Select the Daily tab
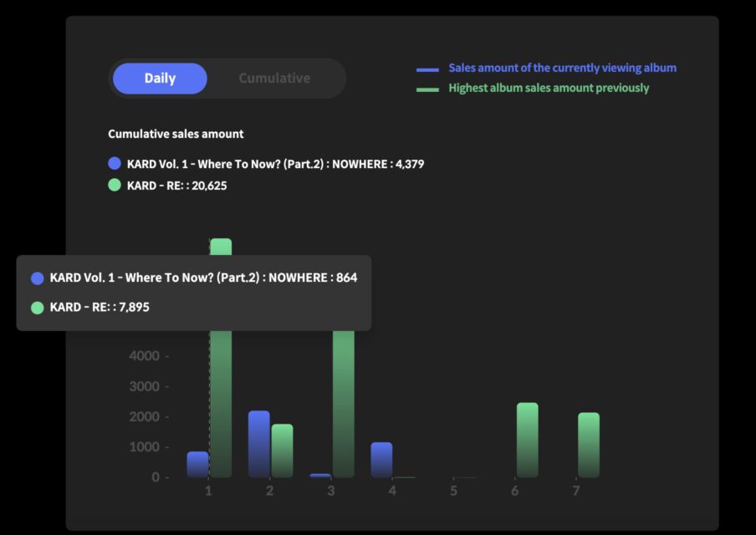The height and width of the screenshot is (535, 756). point(160,78)
